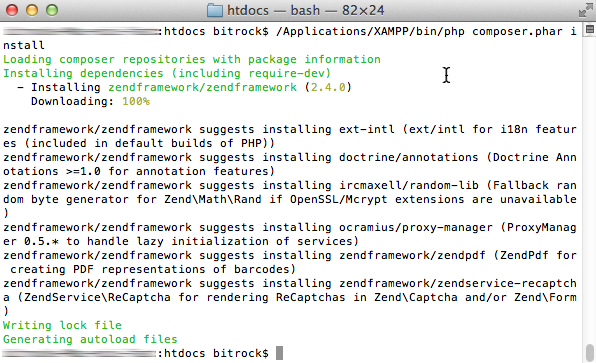
Task: Click the htdocs folder icon in title bar
Action: (x=215, y=10)
